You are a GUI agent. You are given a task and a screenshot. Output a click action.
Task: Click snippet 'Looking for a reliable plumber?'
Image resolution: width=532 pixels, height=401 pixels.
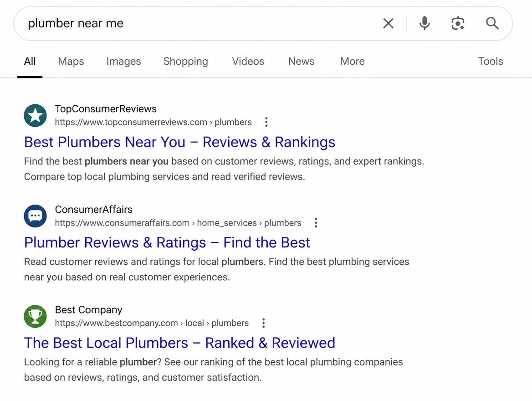click(92, 362)
